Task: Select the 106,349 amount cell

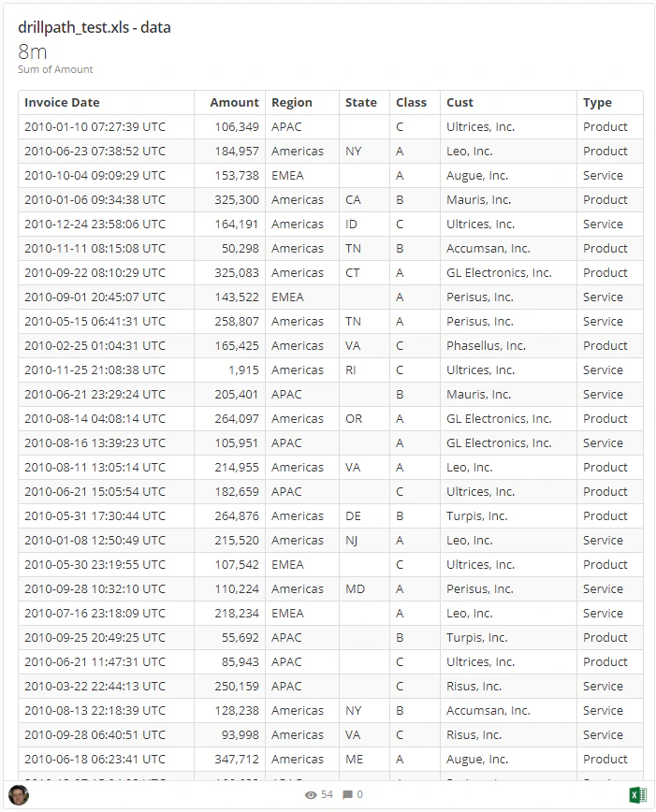Action: pos(237,127)
